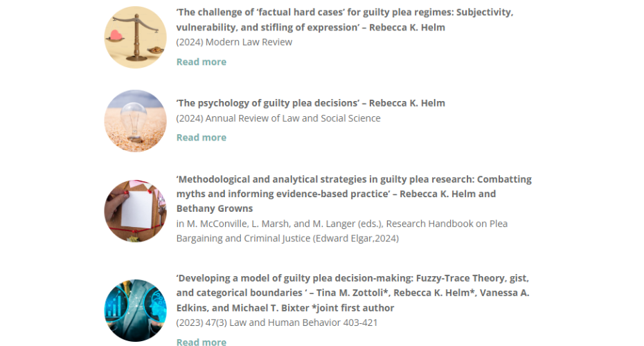Open 'Methodological and analytical strategies' chapter title
This screenshot has height=346, width=644.
[x=354, y=194]
